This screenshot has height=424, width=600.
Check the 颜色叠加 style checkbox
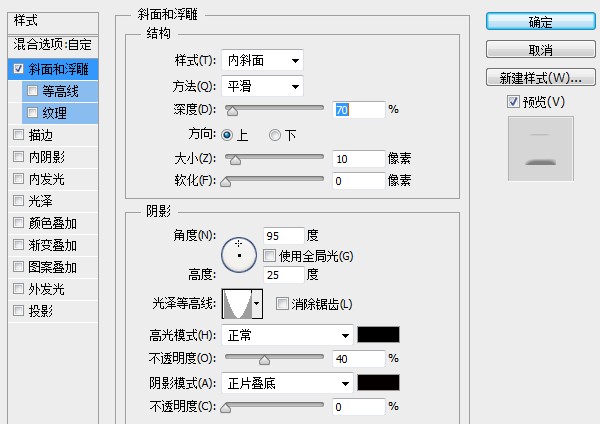tap(18, 223)
